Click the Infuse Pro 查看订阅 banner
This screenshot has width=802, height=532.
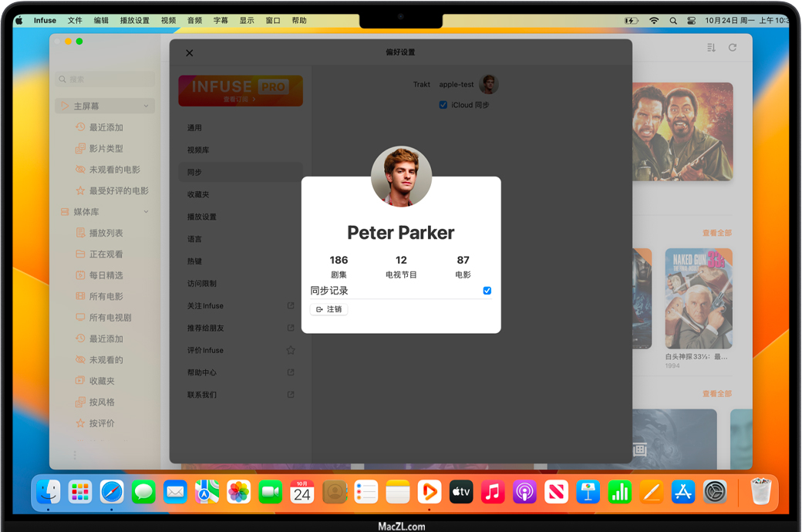point(240,90)
